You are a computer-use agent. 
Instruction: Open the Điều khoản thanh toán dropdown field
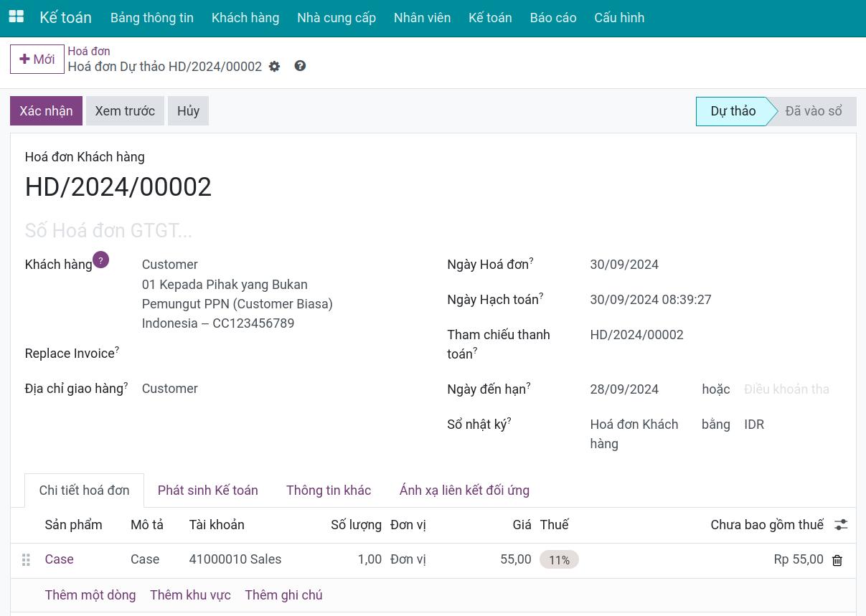click(787, 389)
